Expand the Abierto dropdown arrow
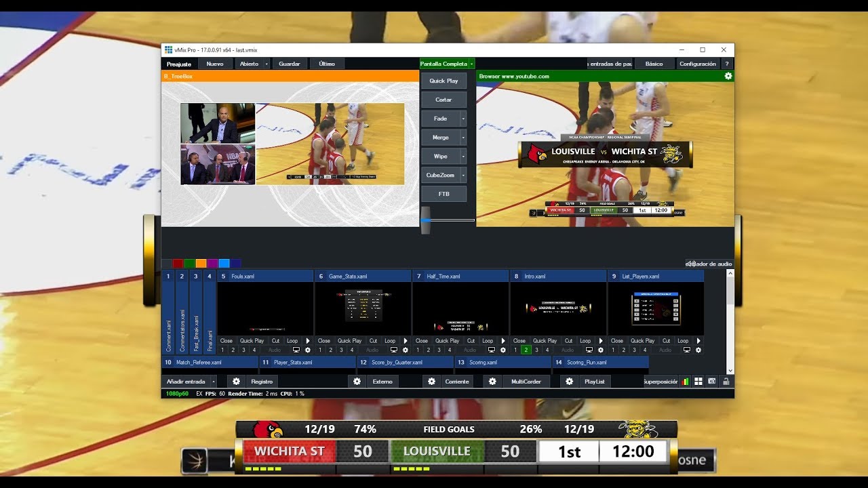Screen dimensions: 868x488 (x=267, y=64)
